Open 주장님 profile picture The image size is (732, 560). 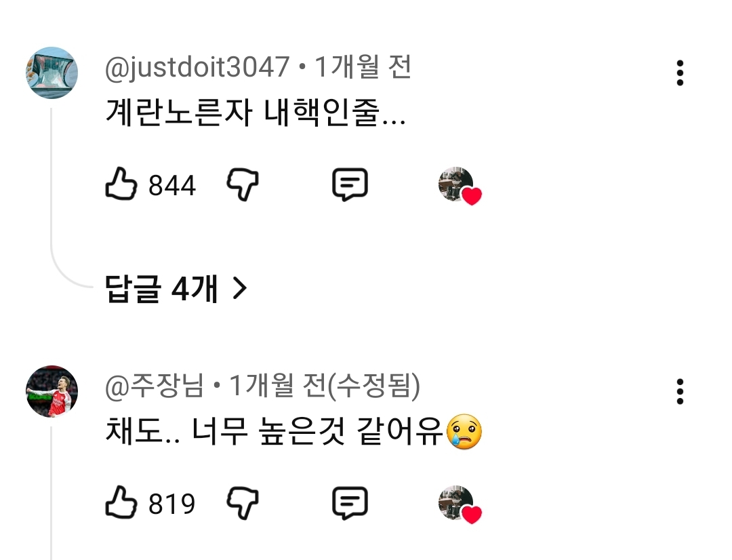tap(52, 391)
